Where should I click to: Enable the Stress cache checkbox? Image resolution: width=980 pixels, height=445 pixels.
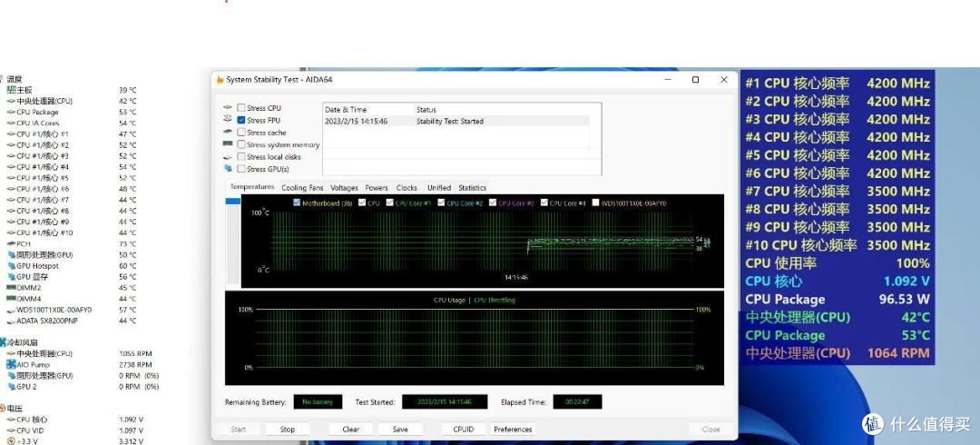click(241, 132)
